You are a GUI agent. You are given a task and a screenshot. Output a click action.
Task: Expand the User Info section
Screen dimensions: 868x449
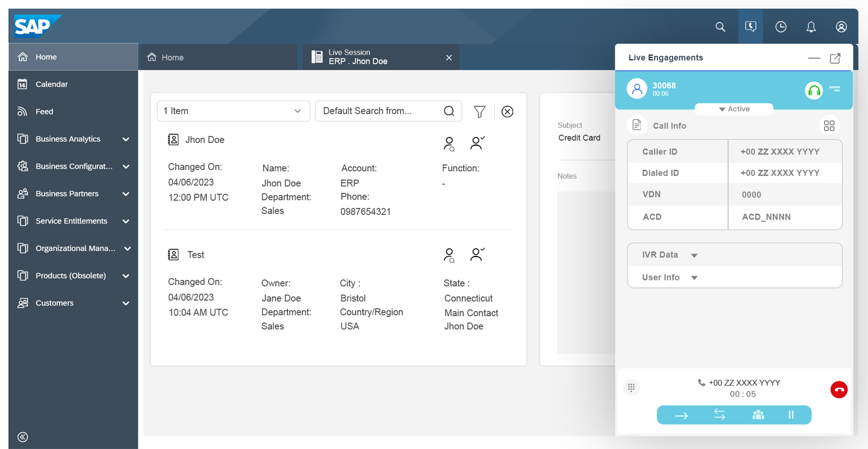pos(694,278)
